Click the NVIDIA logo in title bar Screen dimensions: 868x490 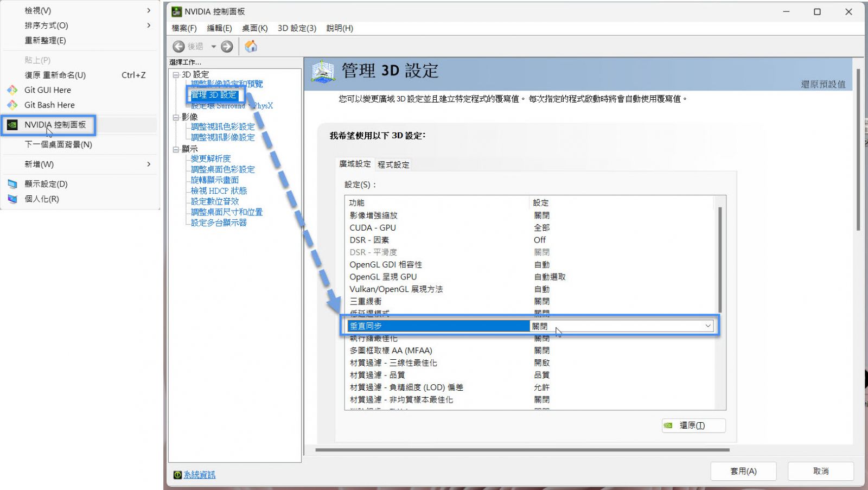176,11
